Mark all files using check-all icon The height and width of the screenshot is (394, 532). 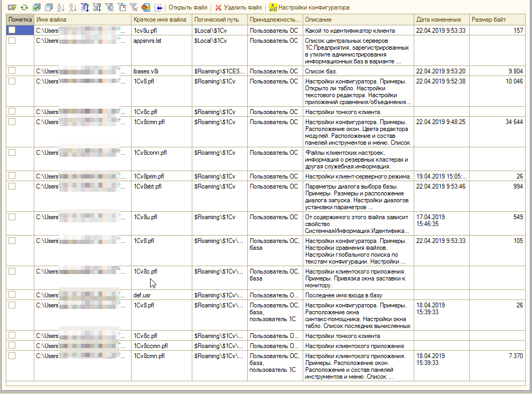click(x=36, y=7)
